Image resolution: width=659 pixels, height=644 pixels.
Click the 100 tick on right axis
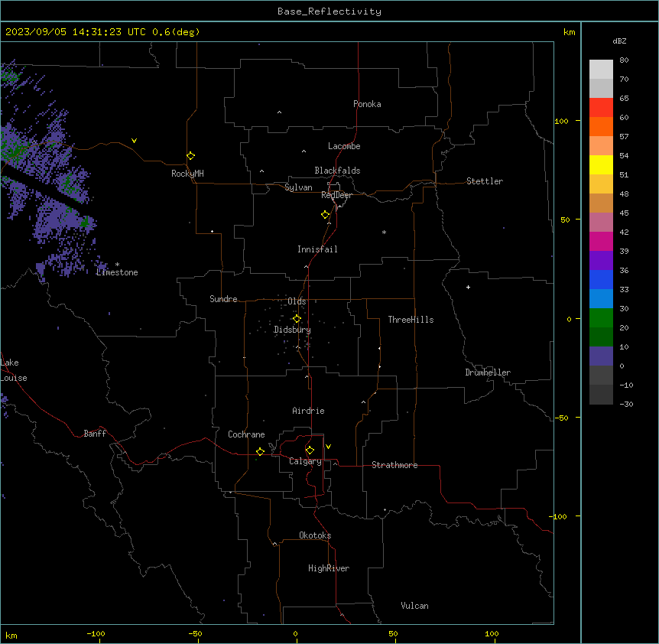561,121
